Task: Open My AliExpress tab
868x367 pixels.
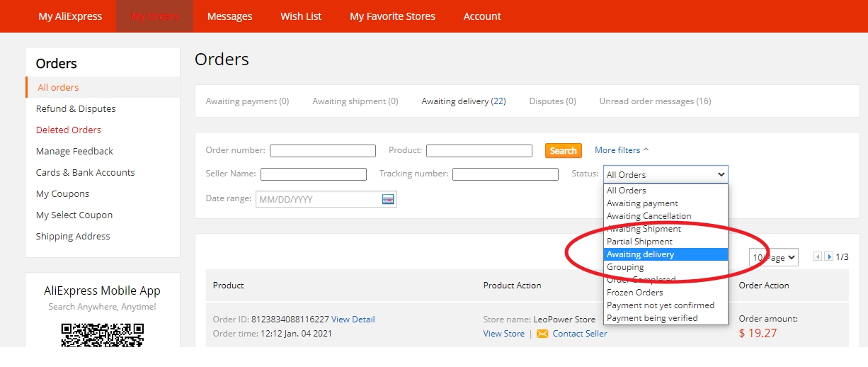Action: [x=70, y=16]
